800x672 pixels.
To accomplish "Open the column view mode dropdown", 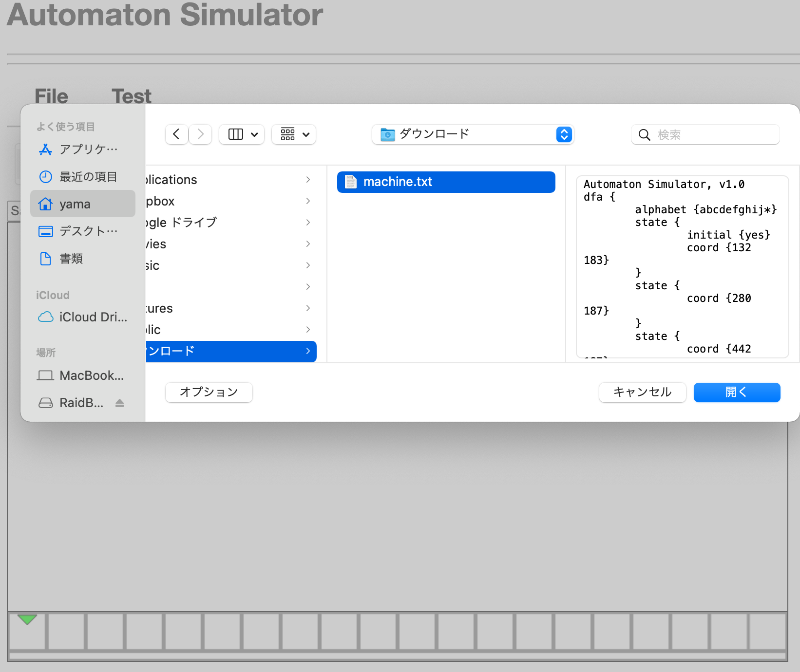I will [x=242, y=134].
